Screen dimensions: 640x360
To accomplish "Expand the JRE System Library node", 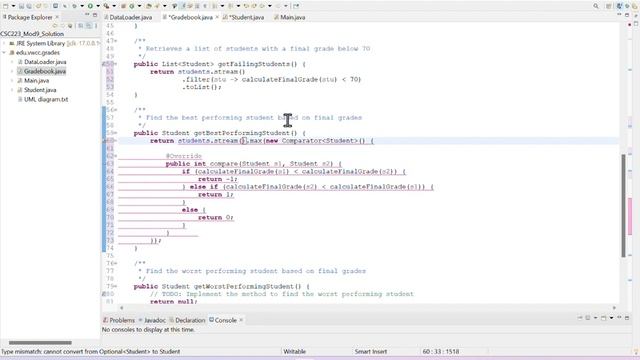I will coord(4,43).
